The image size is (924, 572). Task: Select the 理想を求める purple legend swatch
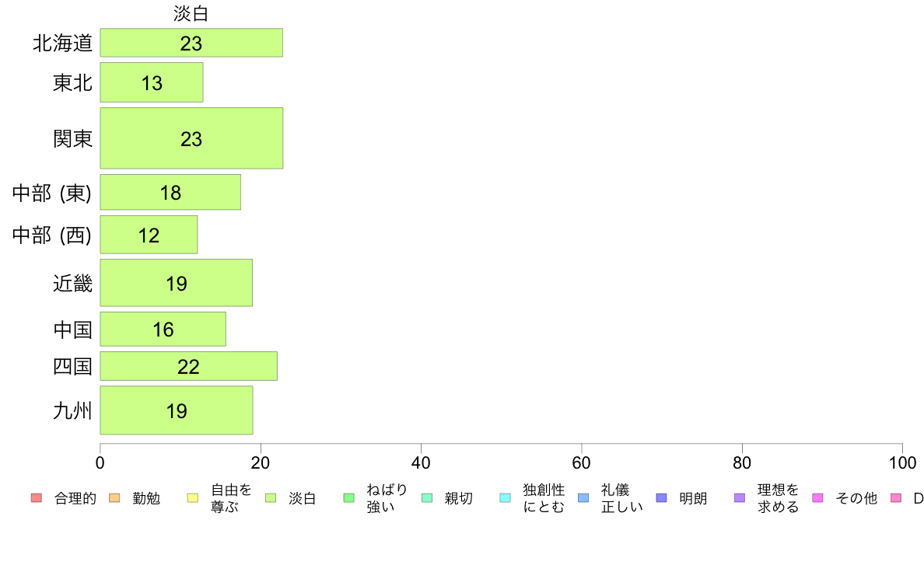(740, 497)
